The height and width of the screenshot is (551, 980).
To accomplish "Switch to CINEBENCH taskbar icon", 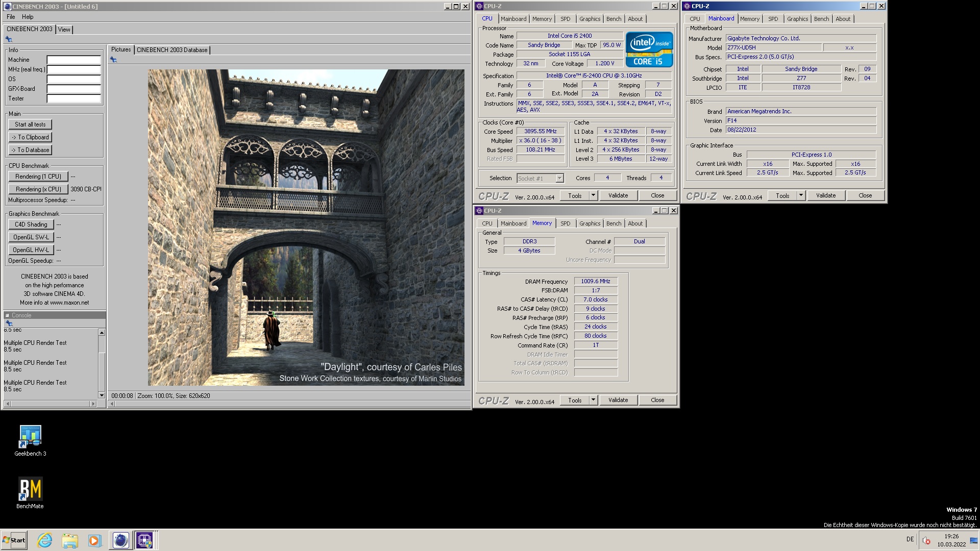I will (120, 540).
